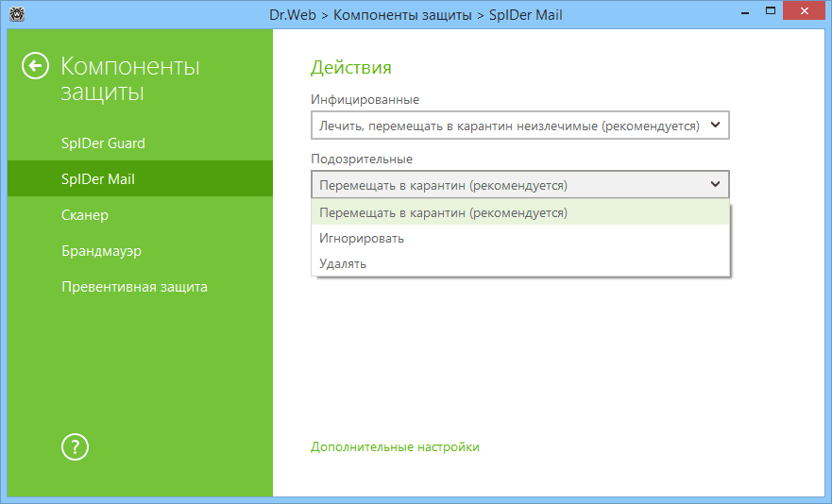Screen dimensions: 832x504
Task: Maximize the Dr.Web window
Action: click(771, 11)
